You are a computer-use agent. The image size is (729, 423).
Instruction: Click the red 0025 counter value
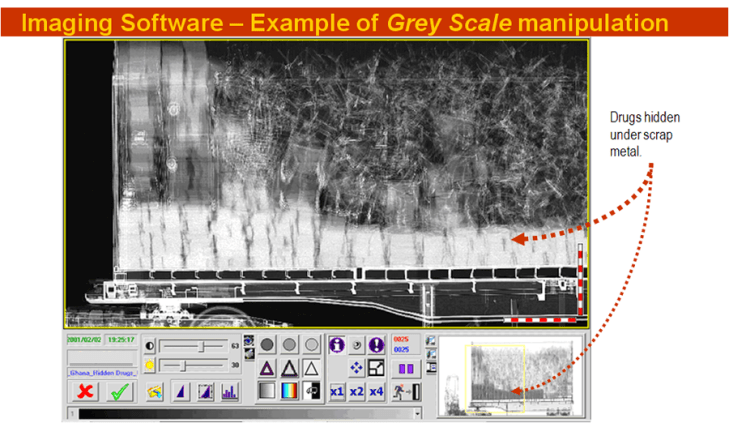point(401,339)
